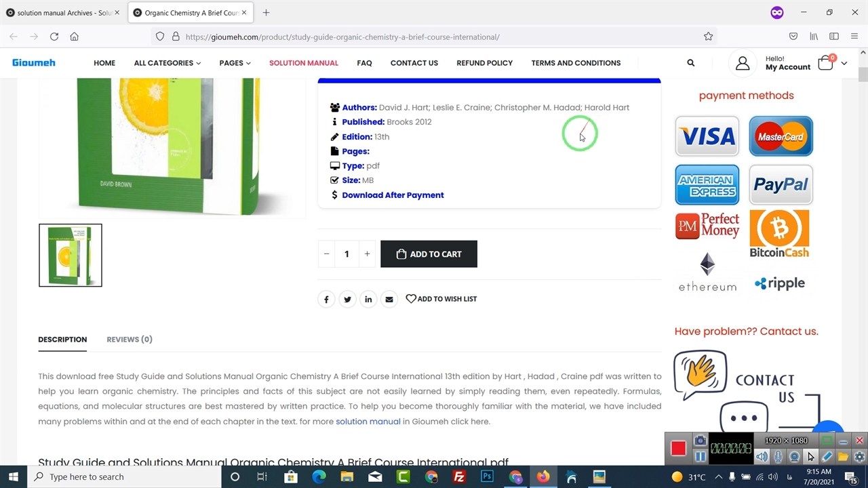Open Microsoft Edge from the taskbar
Viewport: 868px width, 488px height.
(x=319, y=476)
